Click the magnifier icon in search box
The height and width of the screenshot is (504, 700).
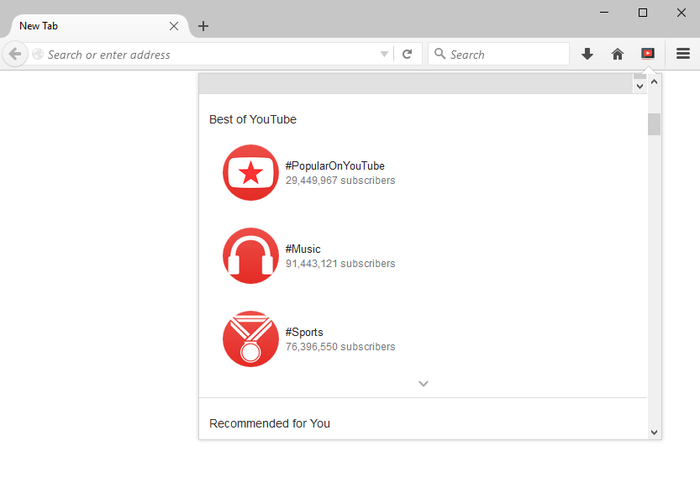tap(440, 54)
